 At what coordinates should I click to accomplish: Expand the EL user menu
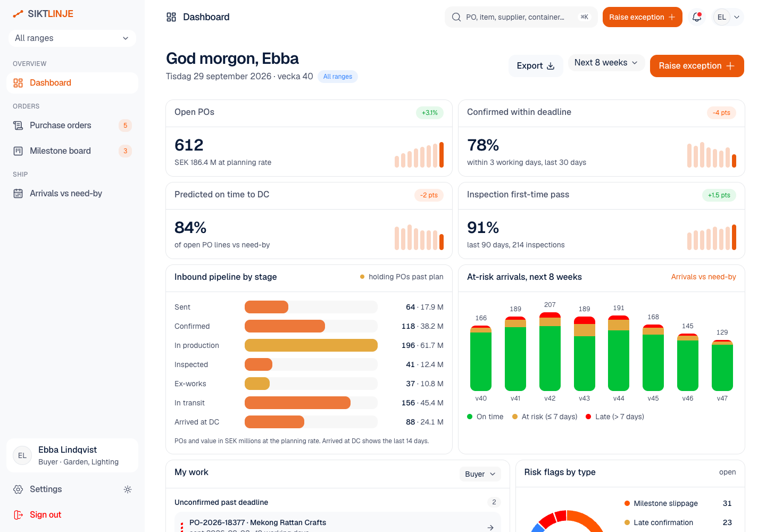(728, 17)
